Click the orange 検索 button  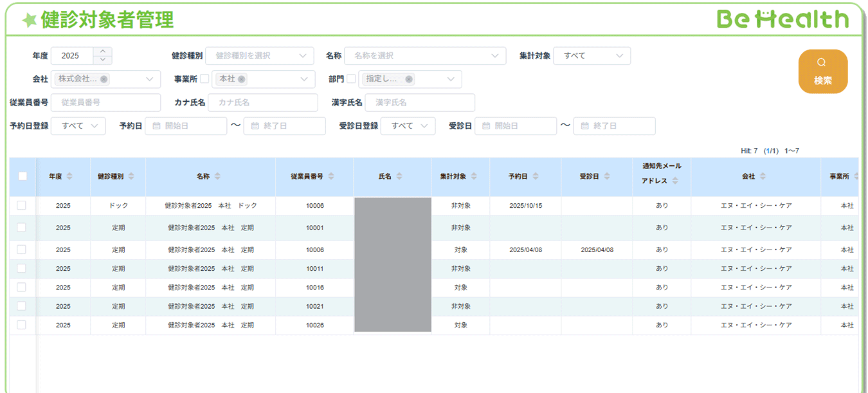tap(823, 71)
